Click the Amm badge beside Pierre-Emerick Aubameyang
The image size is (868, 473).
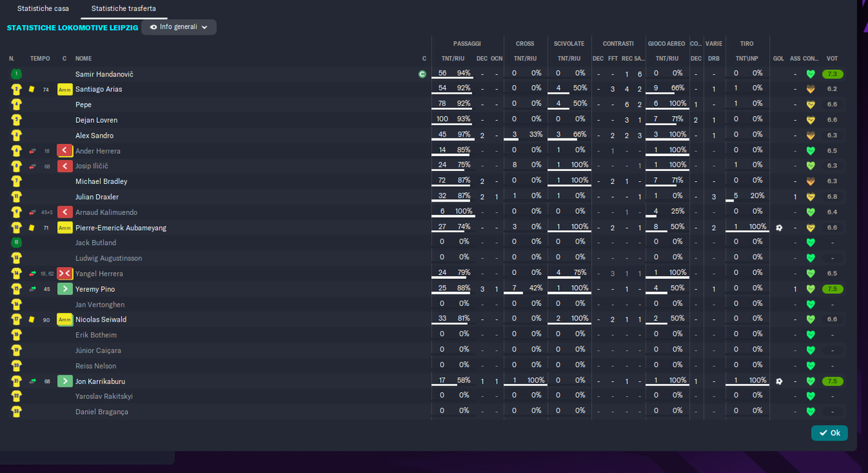[x=65, y=227]
